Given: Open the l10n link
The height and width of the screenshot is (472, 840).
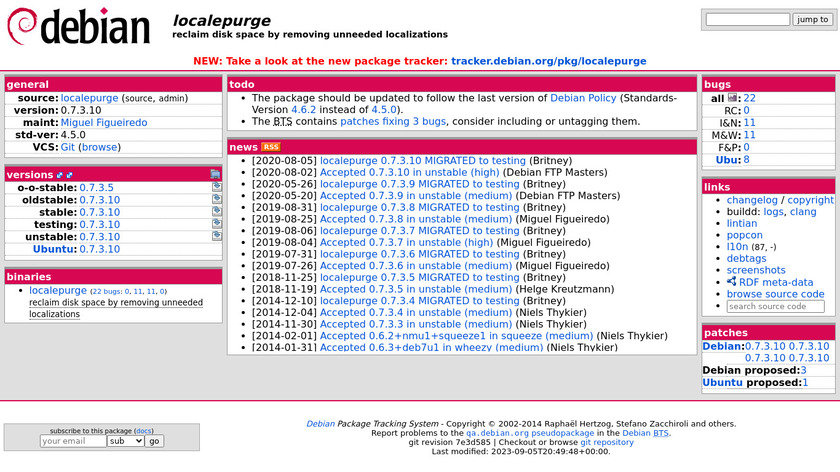Looking at the screenshot, I should [737, 247].
